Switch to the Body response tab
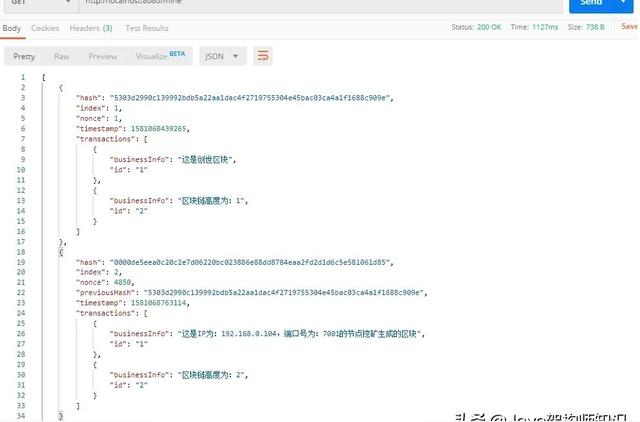 click(12, 28)
